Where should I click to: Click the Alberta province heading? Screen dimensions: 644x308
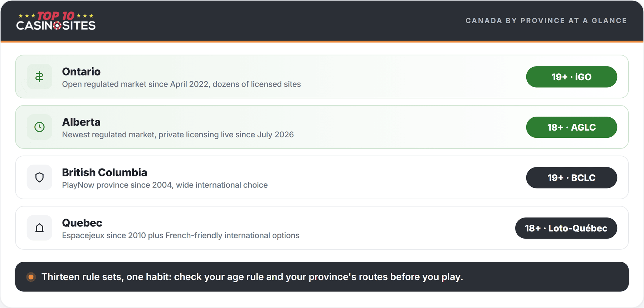[x=81, y=122]
